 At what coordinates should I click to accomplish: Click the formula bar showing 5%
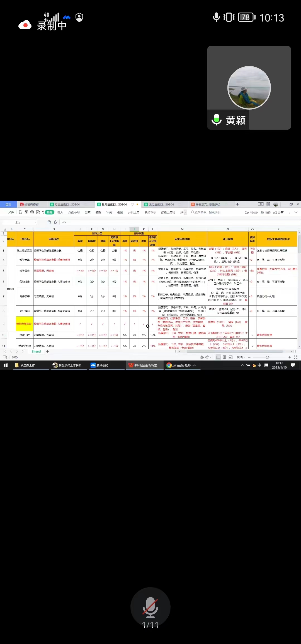180,222
